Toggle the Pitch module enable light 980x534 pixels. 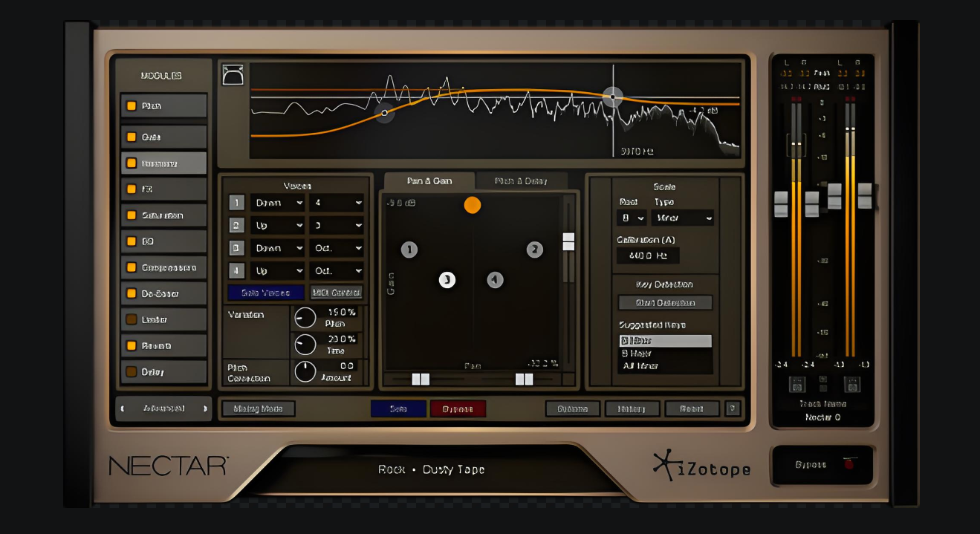(x=132, y=106)
